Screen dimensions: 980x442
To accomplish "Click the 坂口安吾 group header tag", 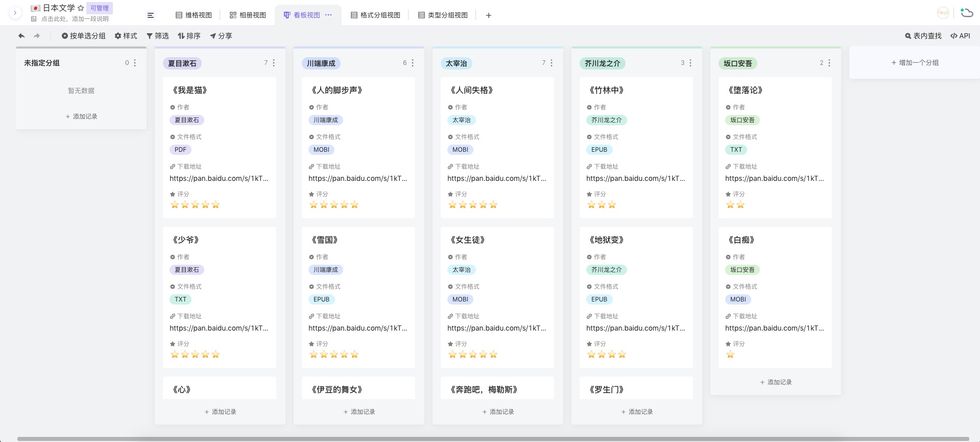I will click(x=738, y=63).
